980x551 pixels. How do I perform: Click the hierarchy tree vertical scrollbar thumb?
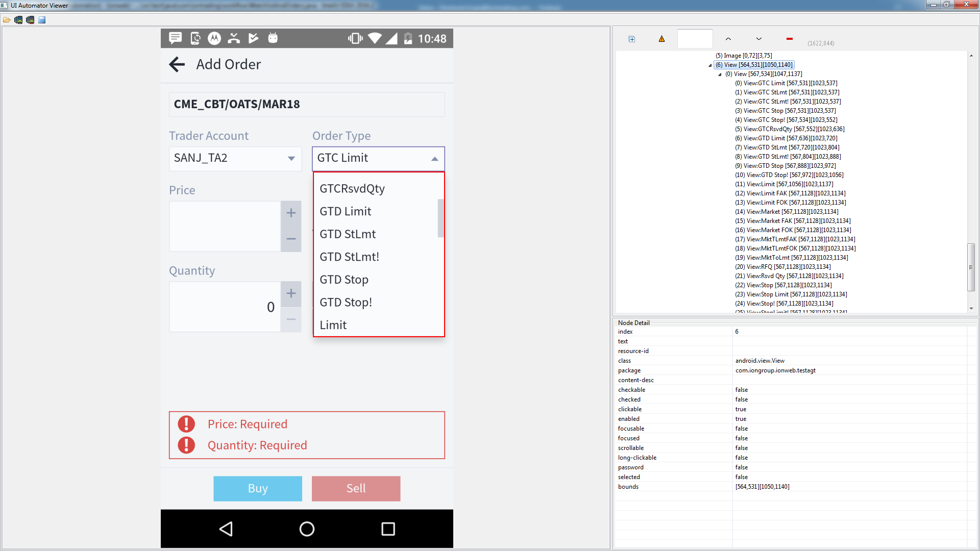pos(971,267)
